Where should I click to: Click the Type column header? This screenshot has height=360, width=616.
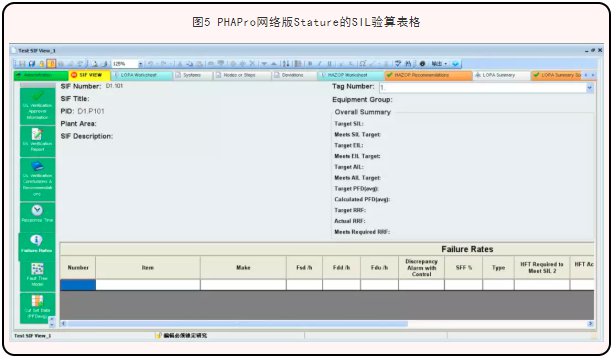click(499, 268)
